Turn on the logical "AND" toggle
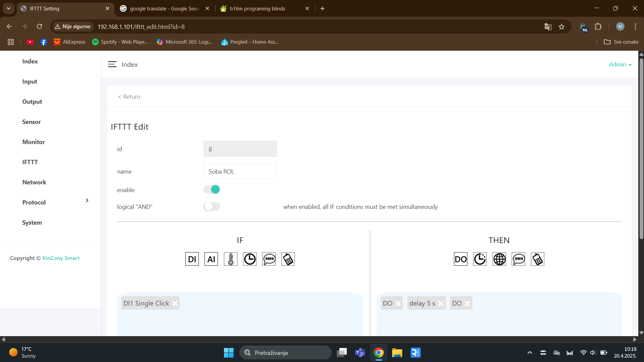 (212, 207)
